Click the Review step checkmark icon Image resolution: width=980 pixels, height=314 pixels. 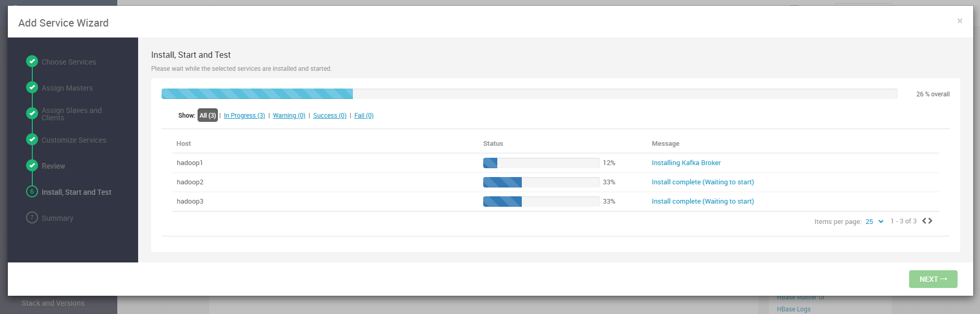pyautogui.click(x=32, y=166)
